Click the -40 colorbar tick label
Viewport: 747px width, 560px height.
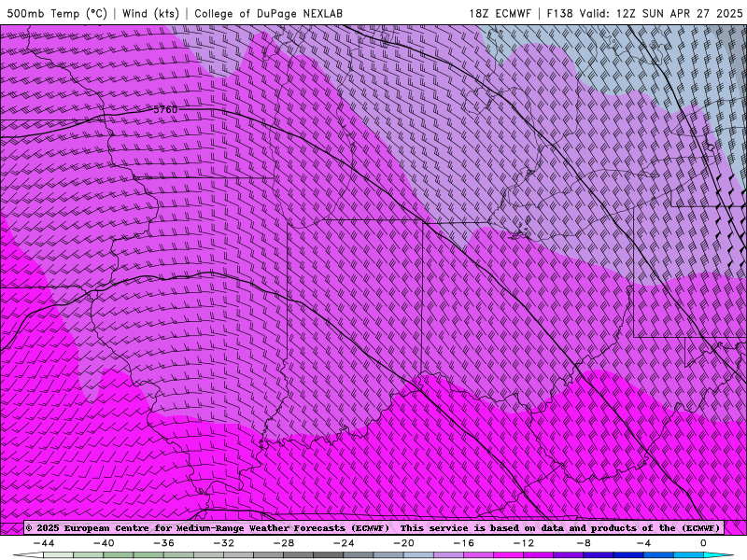pos(104,543)
